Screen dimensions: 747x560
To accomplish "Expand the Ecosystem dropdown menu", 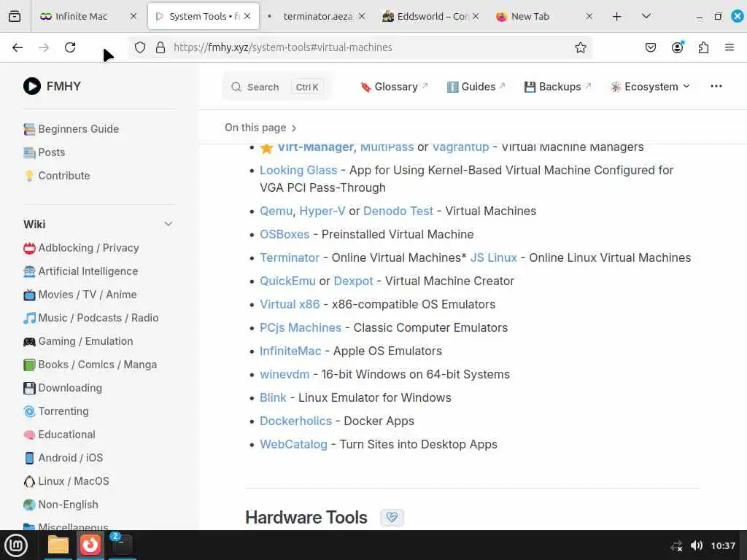I will (650, 87).
